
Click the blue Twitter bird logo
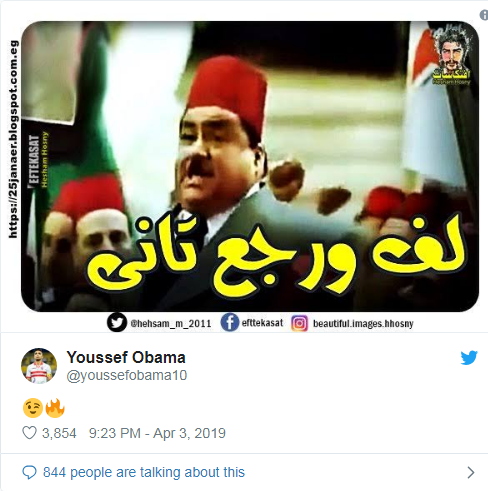click(x=469, y=358)
